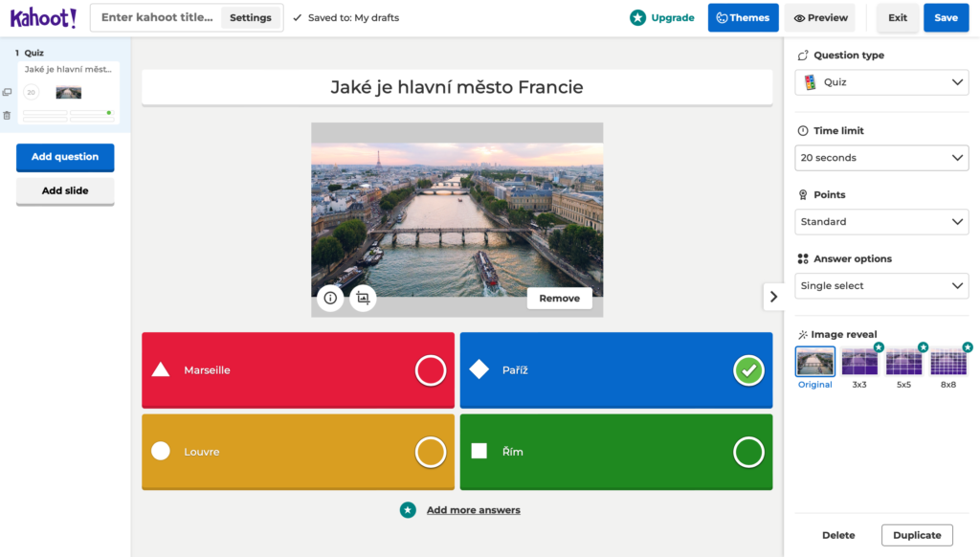Toggle Louvre as correct answer
Viewport: 980px width, 557px height.
431,452
